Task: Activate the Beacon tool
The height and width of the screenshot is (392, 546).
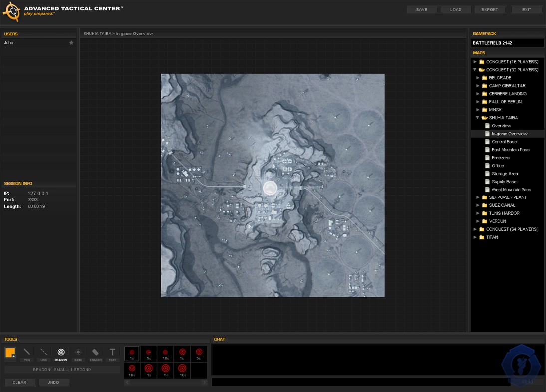Action: [x=61, y=354]
